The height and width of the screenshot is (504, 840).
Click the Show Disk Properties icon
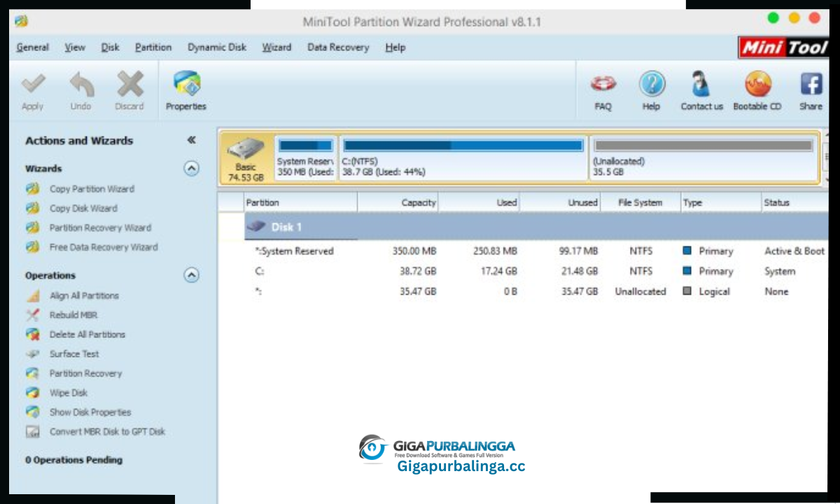32,412
